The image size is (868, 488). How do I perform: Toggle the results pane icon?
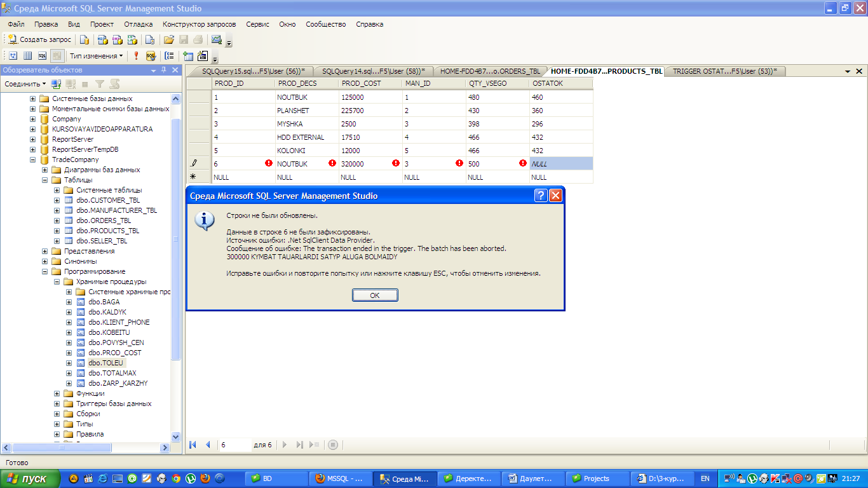[57, 56]
